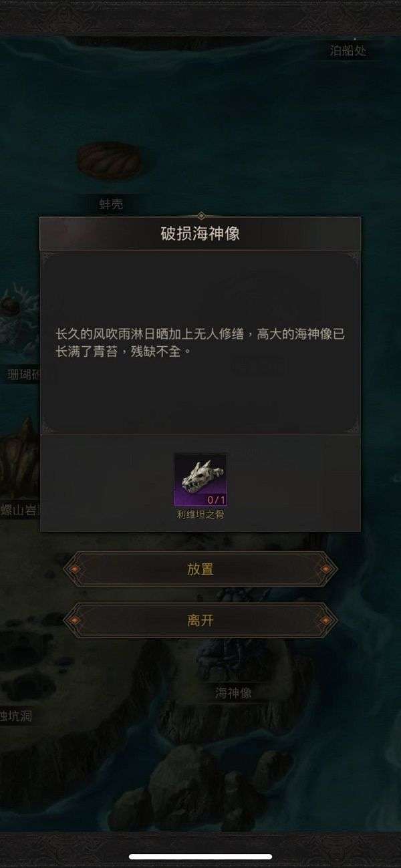The image size is (401, 868).
Task: Tap the partially hidden 珊瑚礁 label
Action: coord(21,374)
